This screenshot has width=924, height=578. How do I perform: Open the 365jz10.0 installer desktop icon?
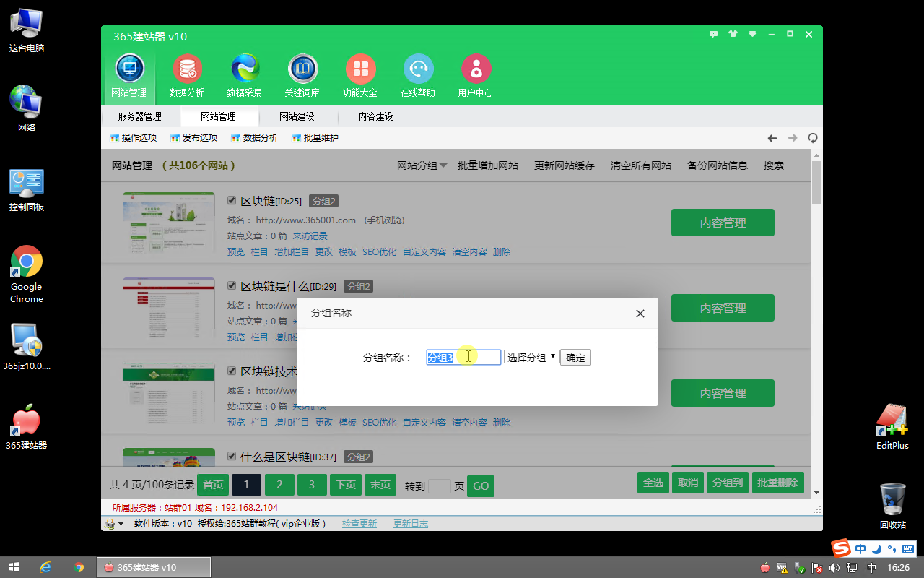click(x=27, y=347)
